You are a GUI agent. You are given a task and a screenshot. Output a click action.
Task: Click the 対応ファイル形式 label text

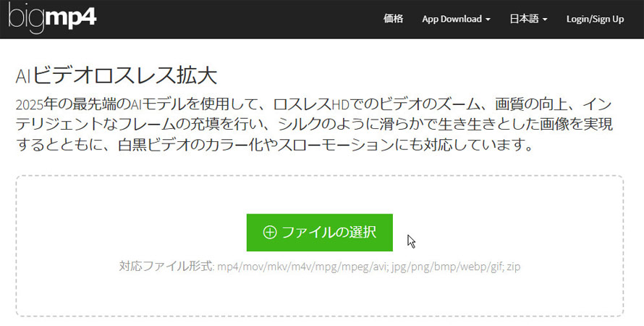[x=166, y=267]
